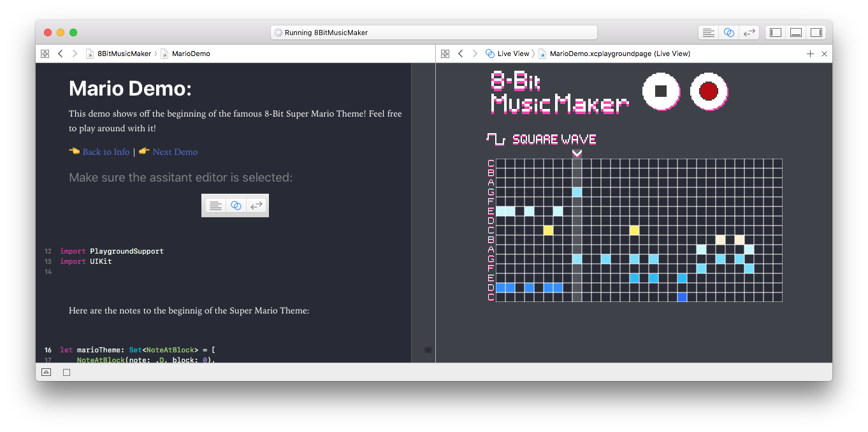
Task: Toggle the rightmost yellow note in the grid
Action: pos(634,230)
